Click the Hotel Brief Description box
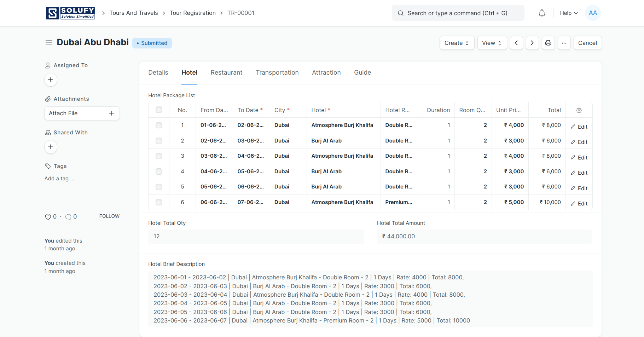The image size is (644, 337). coord(370,299)
